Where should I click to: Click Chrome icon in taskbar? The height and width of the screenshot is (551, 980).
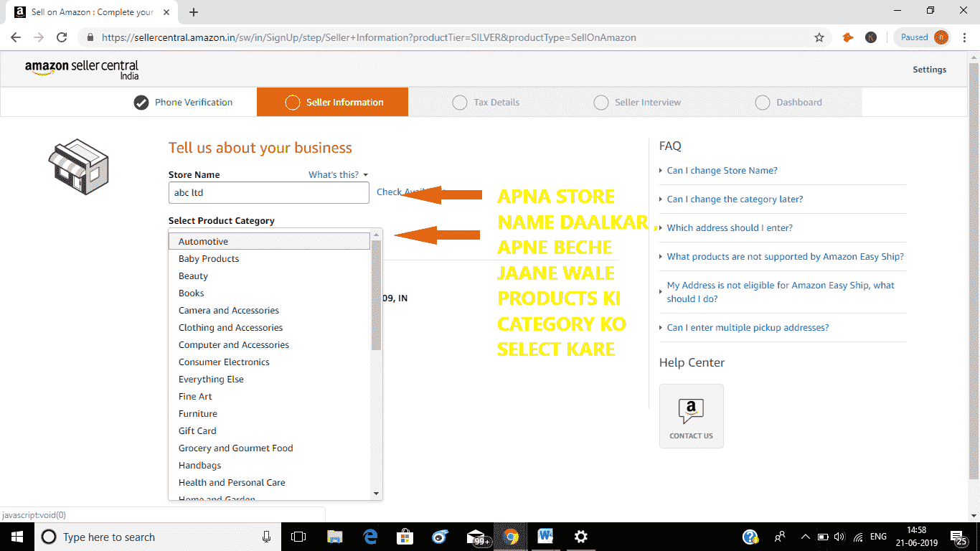pyautogui.click(x=511, y=537)
